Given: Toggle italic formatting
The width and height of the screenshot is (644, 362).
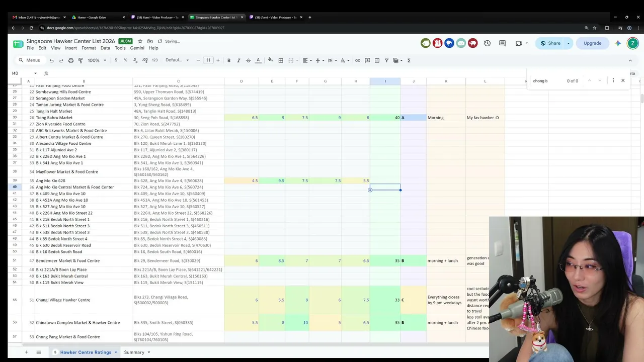Looking at the screenshot, I should pos(238,60).
